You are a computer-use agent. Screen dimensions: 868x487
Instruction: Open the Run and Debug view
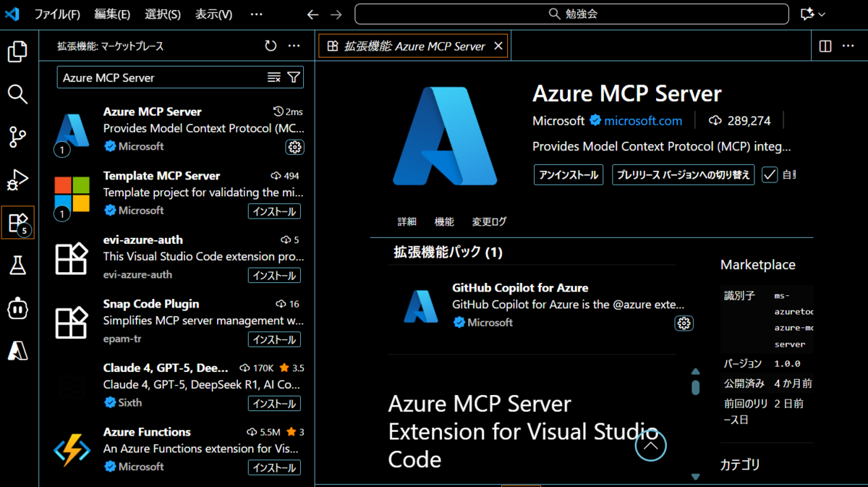point(17,179)
